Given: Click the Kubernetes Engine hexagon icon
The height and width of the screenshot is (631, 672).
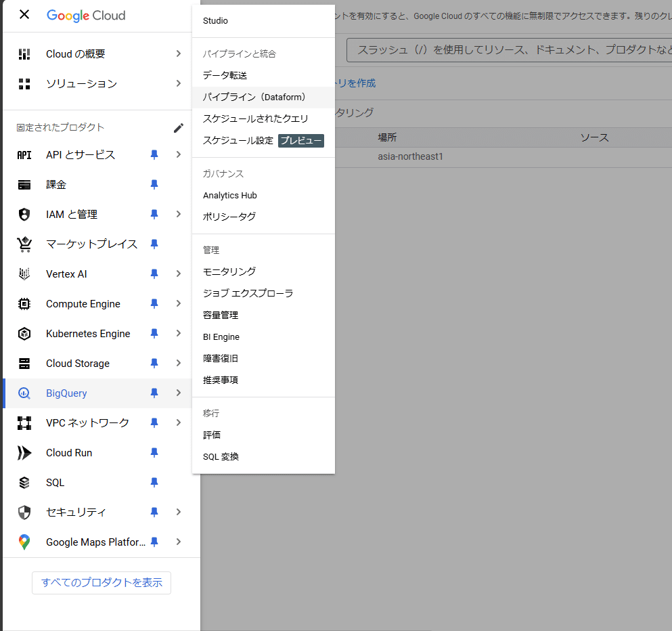Looking at the screenshot, I should (24, 334).
